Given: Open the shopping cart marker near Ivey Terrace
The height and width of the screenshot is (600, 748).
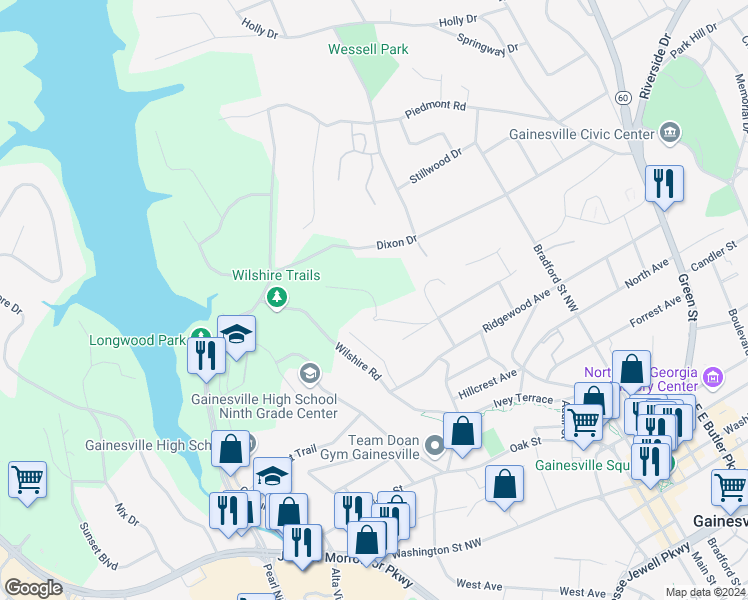Looking at the screenshot, I should [x=583, y=423].
